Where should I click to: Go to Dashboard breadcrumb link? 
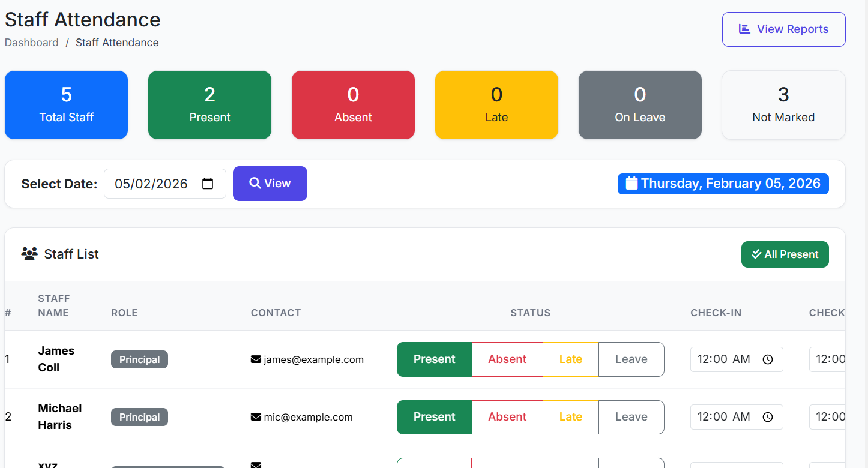click(32, 43)
